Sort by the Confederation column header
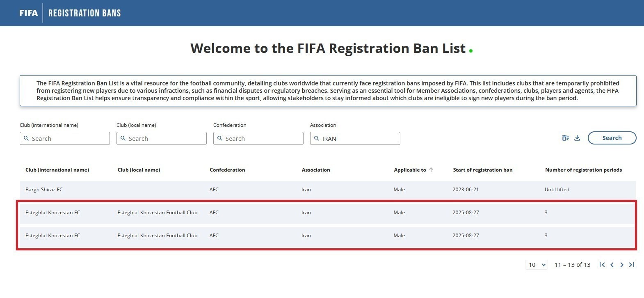The height and width of the screenshot is (298, 644). (227, 170)
